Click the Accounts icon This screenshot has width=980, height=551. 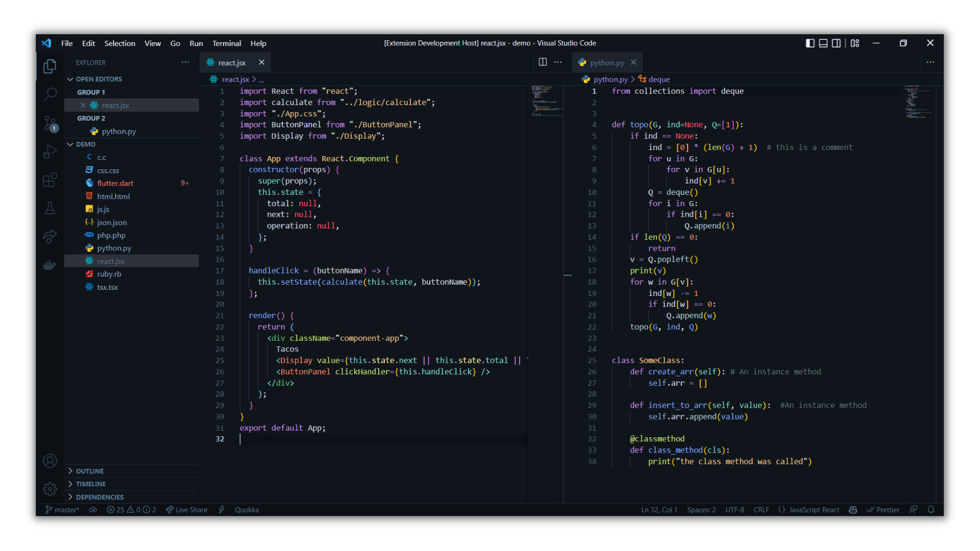50,461
